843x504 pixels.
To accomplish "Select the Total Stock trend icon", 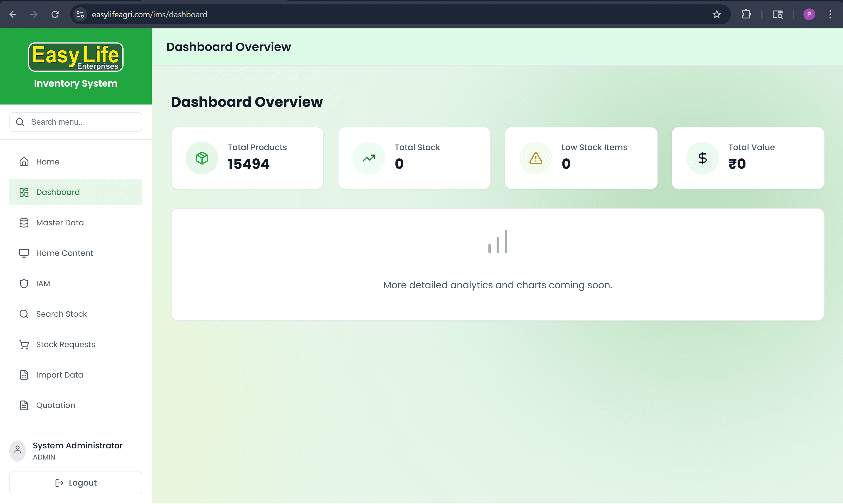I will (x=369, y=157).
